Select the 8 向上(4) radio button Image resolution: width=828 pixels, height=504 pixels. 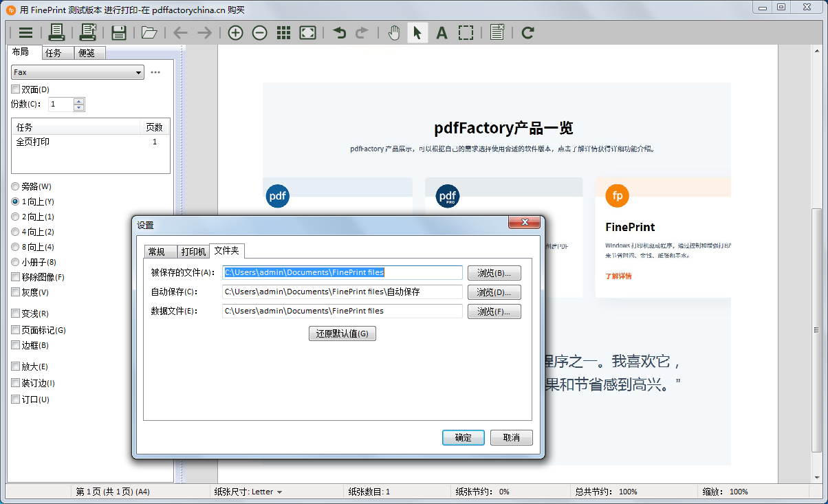coord(16,247)
